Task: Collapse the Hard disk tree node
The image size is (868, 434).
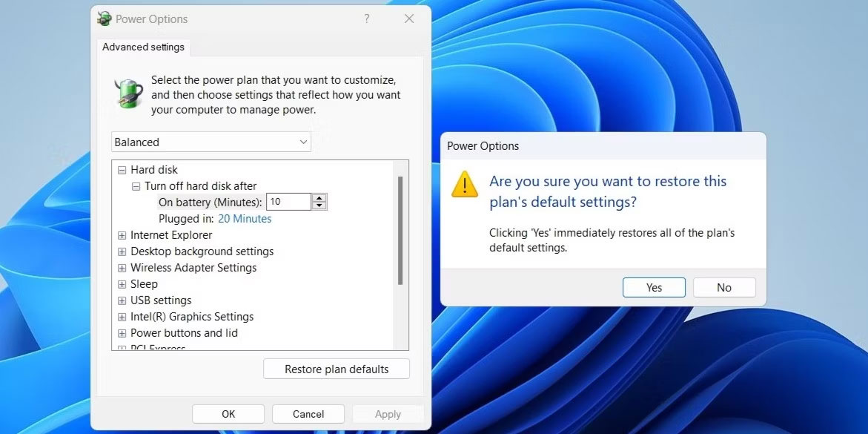Action: [x=122, y=170]
